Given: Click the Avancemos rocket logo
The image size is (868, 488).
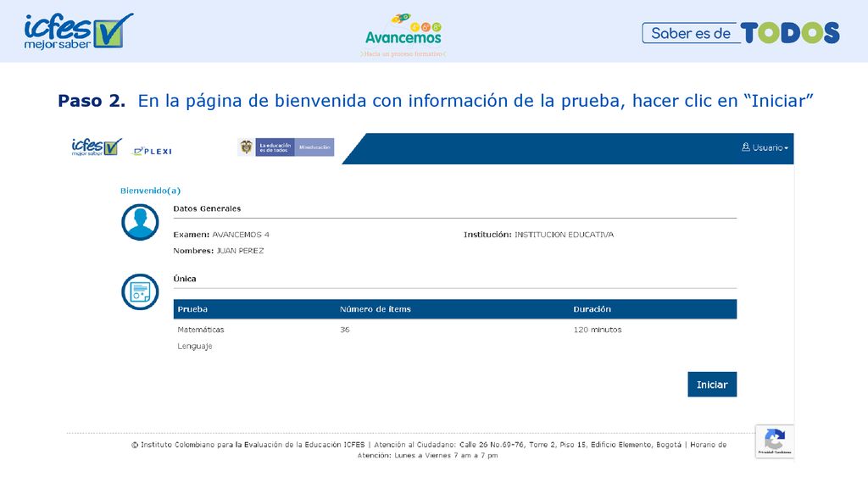Looking at the screenshot, I should click(x=403, y=34).
